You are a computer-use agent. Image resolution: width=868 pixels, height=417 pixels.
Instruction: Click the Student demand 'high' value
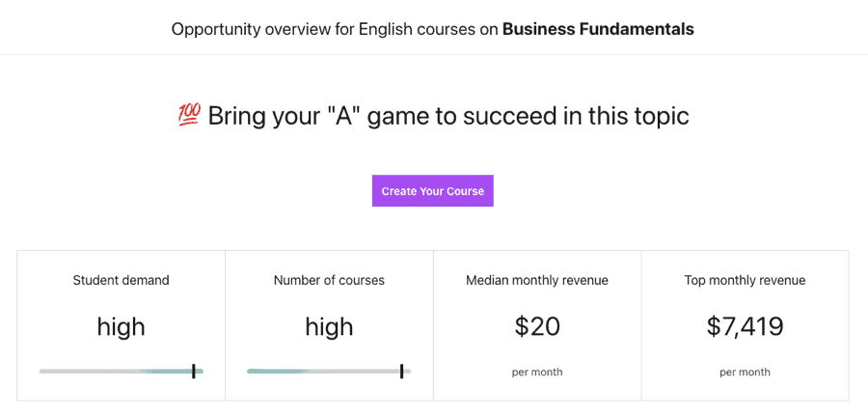click(x=121, y=326)
